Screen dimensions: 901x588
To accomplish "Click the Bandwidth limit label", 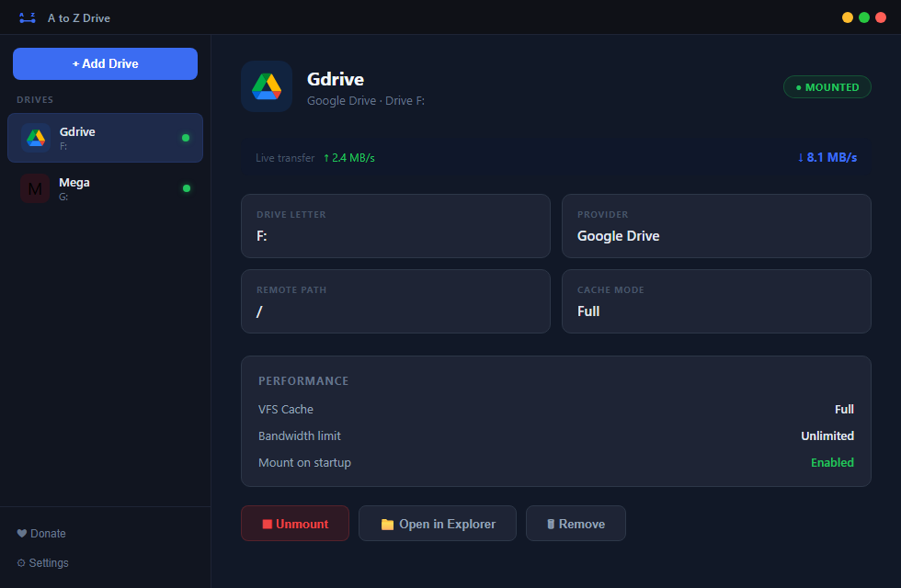I will 300,435.
